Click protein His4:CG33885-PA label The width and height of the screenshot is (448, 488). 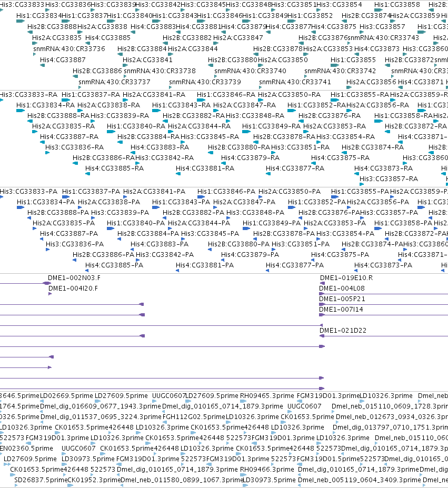click(114, 265)
